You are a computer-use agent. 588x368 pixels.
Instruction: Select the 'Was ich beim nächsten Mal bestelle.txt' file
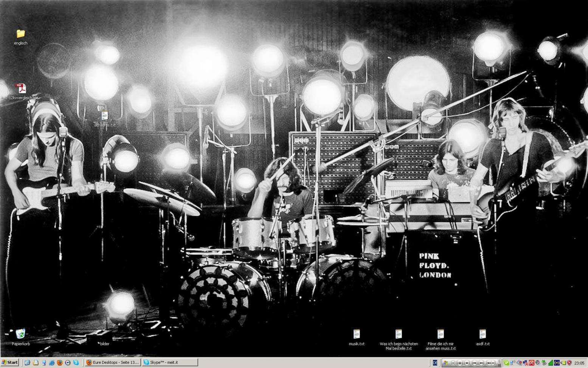click(399, 334)
